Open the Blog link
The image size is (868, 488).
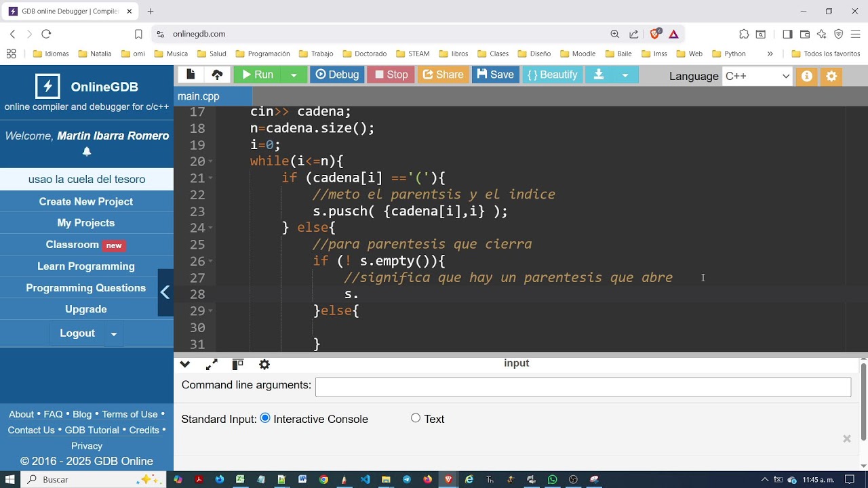point(82,414)
